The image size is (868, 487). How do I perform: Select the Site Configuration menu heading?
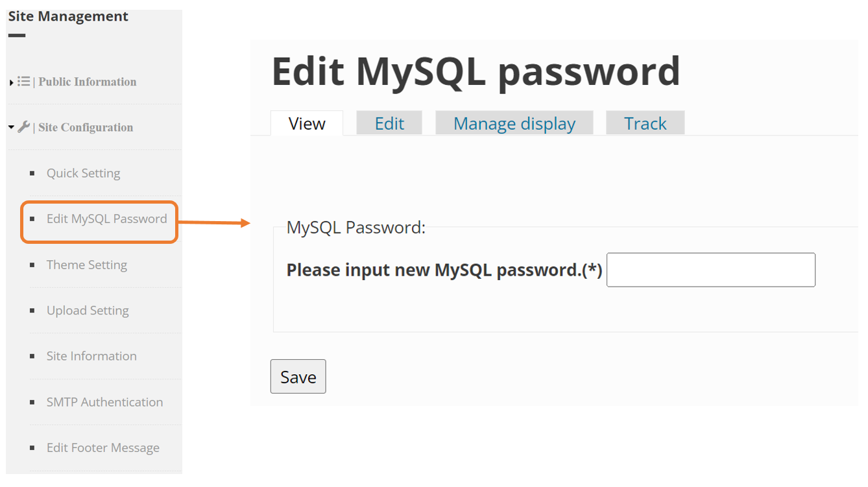pyautogui.click(x=85, y=127)
